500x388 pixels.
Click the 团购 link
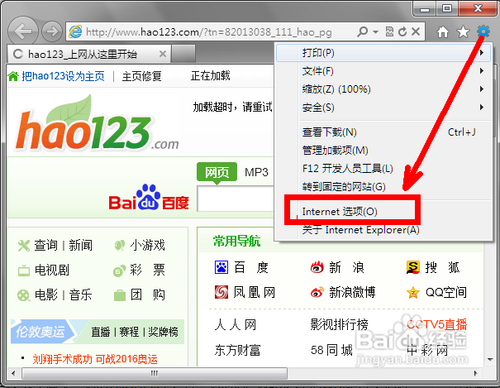pos(147,295)
